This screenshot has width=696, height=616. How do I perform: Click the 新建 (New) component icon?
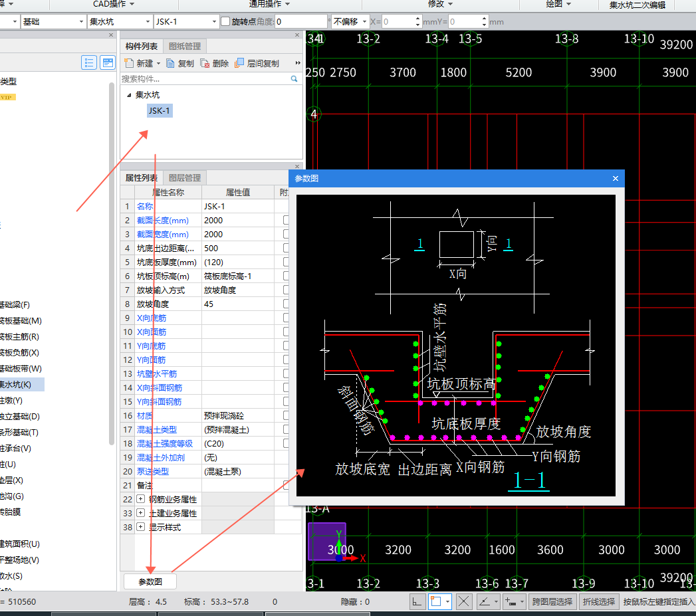pyautogui.click(x=129, y=63)
